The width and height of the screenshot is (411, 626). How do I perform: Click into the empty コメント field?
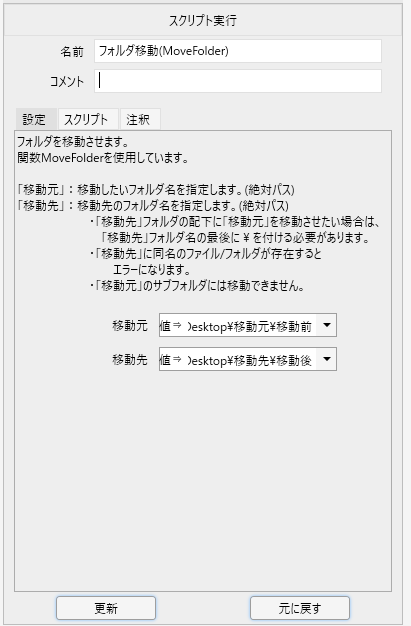pyautogui.click(x=238, y=81)
